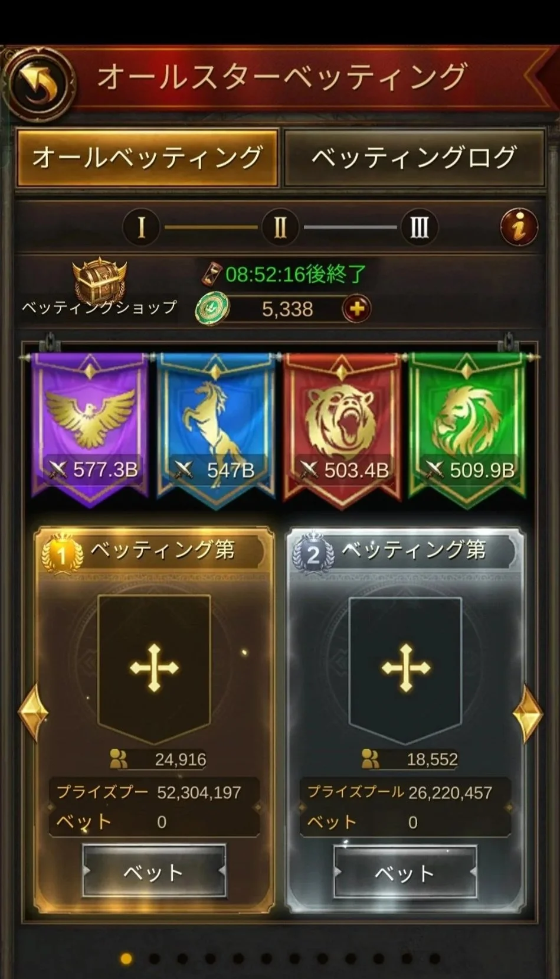Switch to ベッティングログ tab
The width and height of the screenshot is (560, 979).
pos(414,158)
